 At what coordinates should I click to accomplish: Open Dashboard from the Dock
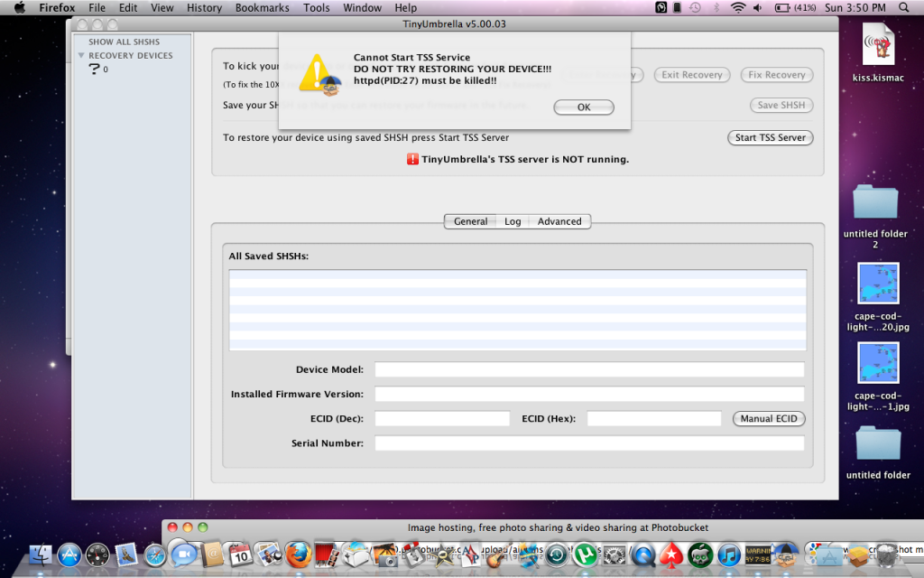tap(97, 555)
